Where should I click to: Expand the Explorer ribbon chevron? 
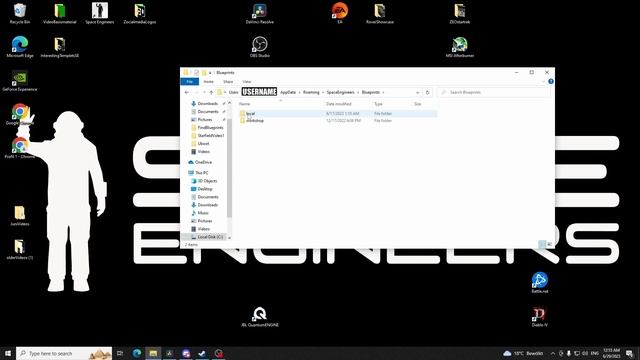(543, 82)
